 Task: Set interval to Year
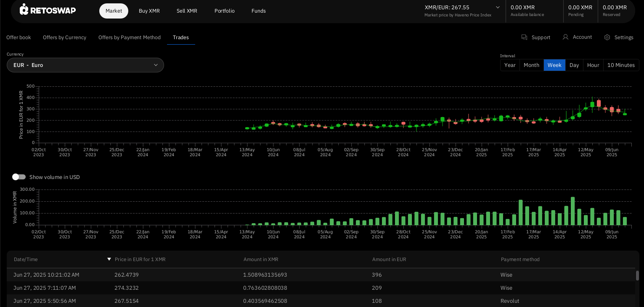[x=510, y=65]
